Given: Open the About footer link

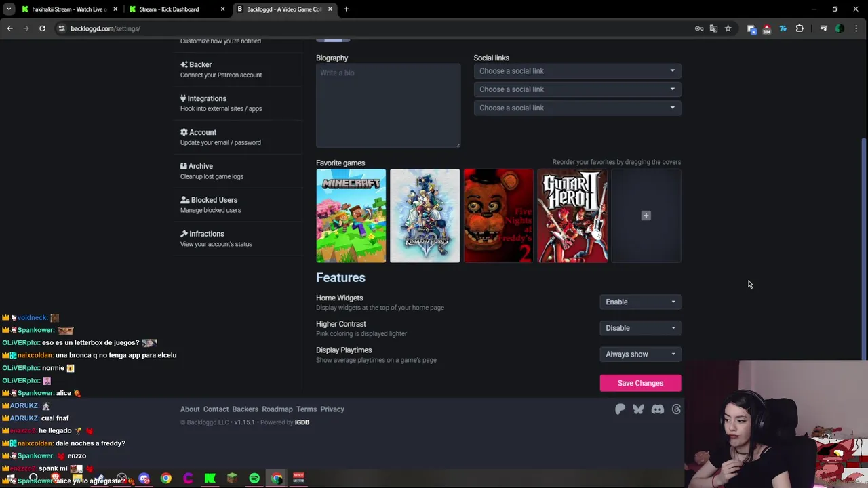Looking at the screenshot, I should 190,409.
